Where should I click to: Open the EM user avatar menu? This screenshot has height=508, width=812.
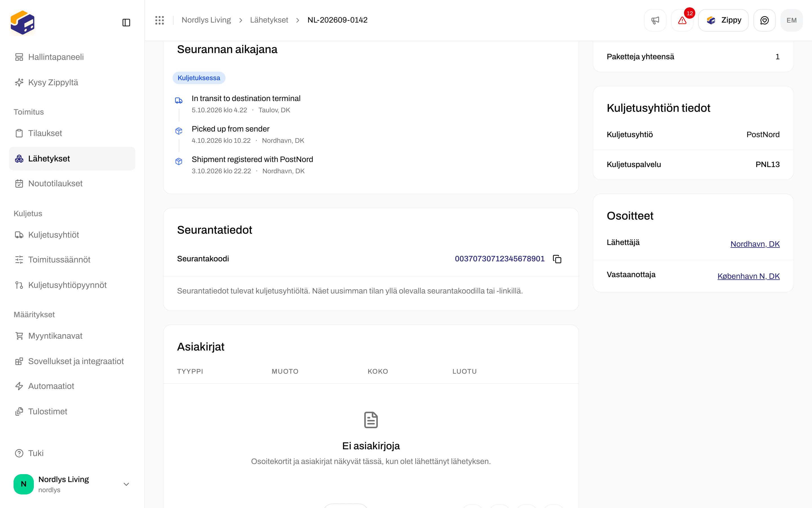point(791,20)
